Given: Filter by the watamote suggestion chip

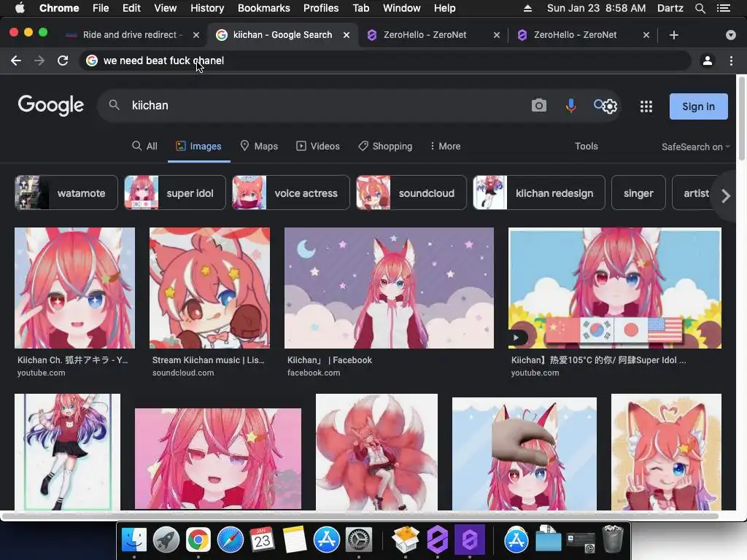Looking at the screenshot, I should point(66,192).
